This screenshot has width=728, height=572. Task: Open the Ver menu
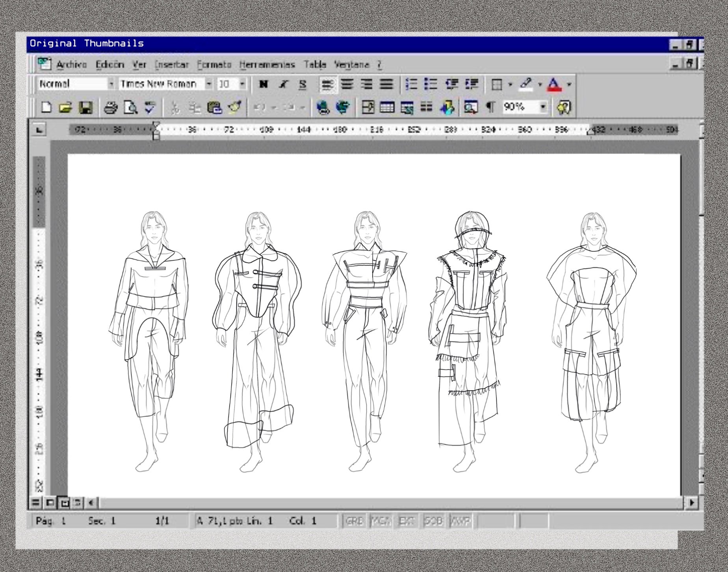(139, 65)
